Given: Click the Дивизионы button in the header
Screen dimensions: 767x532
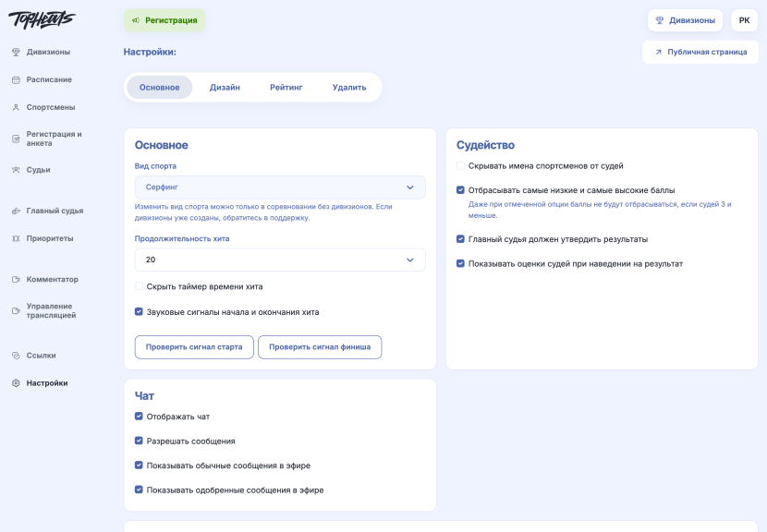Looking at the screenshot, I should point(686,20).
